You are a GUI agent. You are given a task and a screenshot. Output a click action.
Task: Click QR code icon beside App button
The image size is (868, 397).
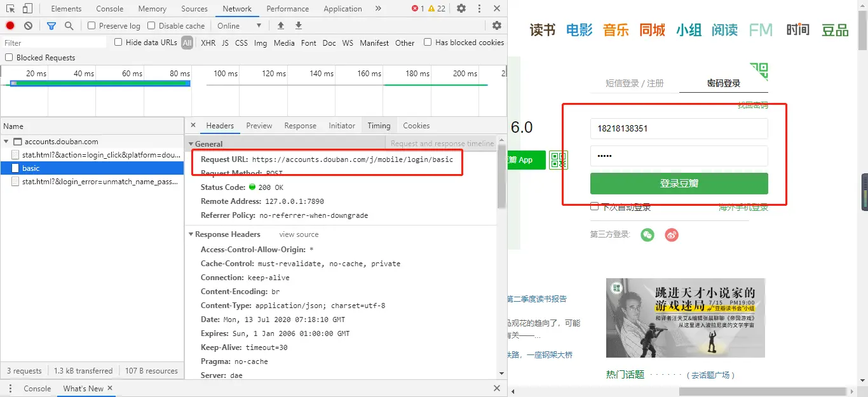[559, 160]
